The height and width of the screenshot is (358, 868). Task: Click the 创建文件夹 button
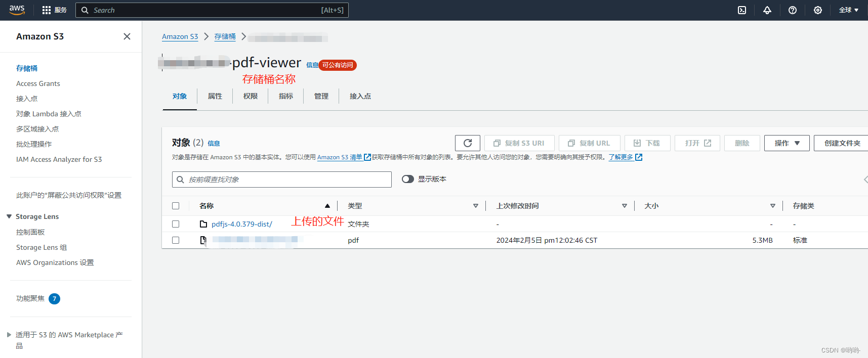click(x=841, y=143)
